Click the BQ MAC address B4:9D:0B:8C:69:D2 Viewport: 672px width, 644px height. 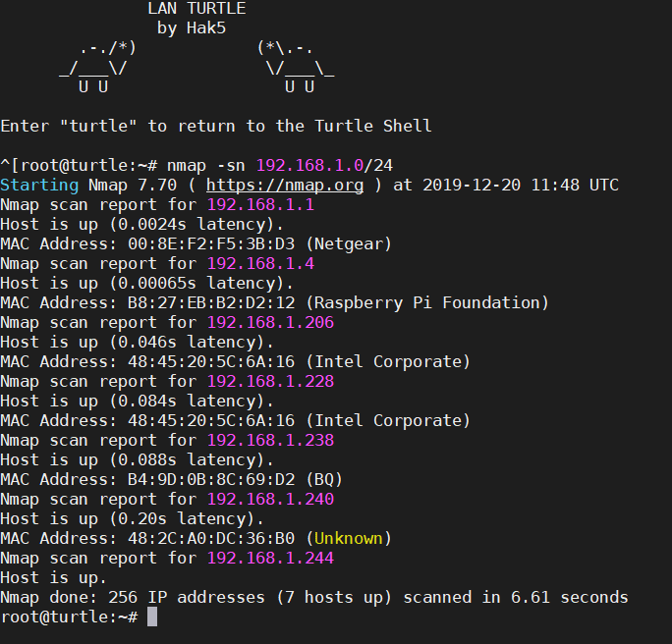(x=211, y=480)
